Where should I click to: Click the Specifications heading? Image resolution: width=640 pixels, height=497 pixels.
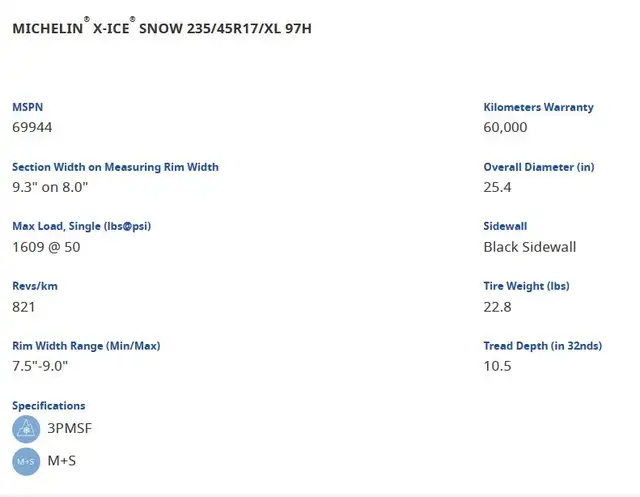(x=49, y=406)
